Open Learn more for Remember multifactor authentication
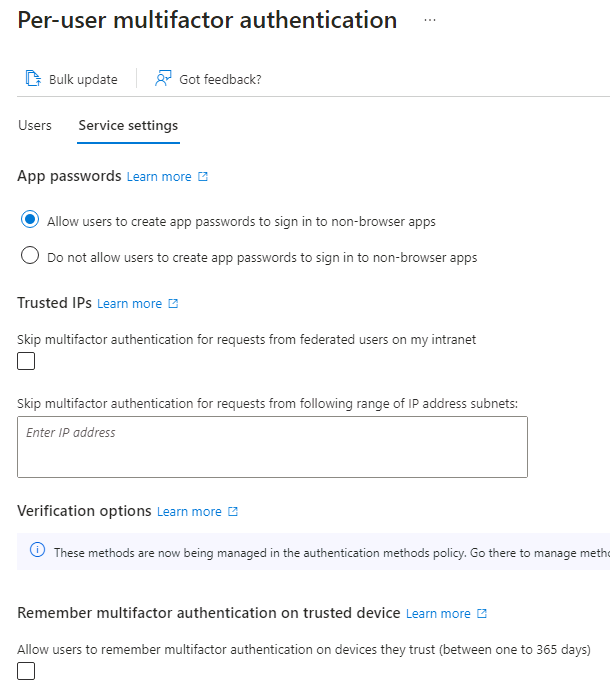This screenshot has width=610, height=686. coord(438,613)
